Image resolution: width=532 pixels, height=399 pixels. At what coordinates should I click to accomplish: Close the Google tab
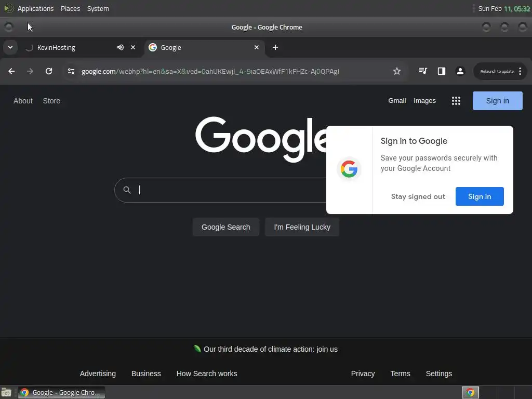click(x=257, y=47)
